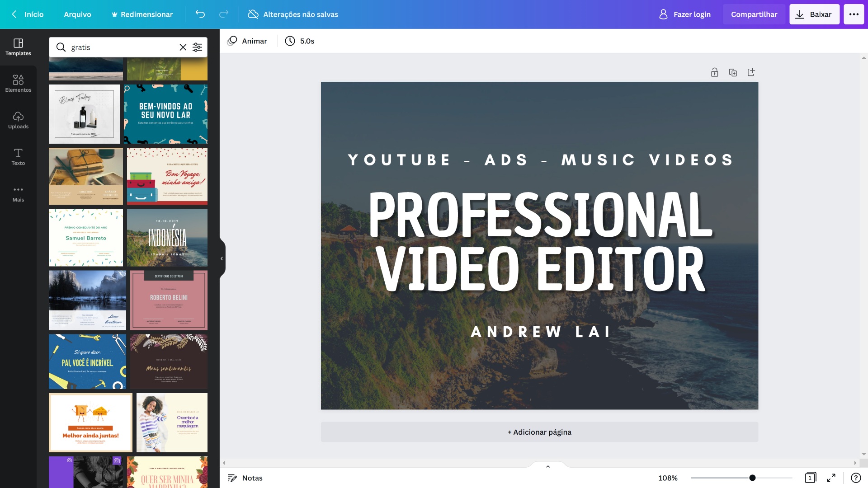Open the three-dots more menu
This screenshot has height=488, width=868.
(x=854, y=14)
